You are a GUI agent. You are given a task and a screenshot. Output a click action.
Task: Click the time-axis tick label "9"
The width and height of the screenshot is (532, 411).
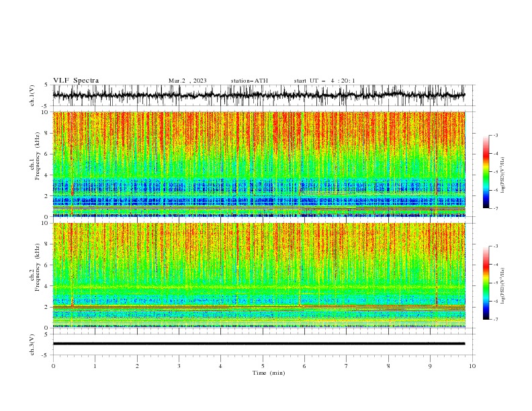coord(430,366)
